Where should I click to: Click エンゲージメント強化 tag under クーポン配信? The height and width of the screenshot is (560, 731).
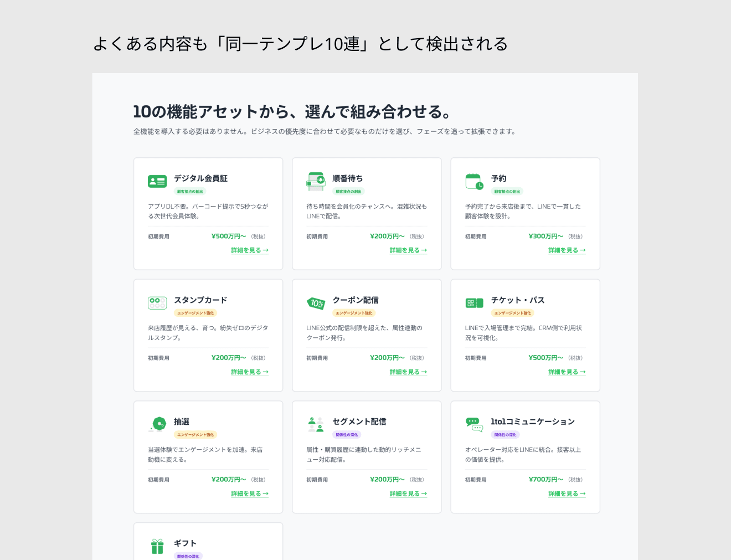tap(354, 313)
